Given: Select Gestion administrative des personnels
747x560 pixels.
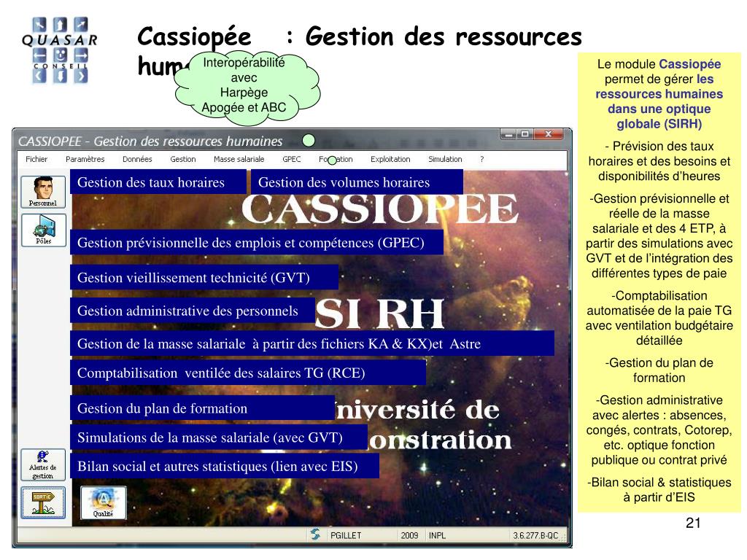Looking at the screenshot, I should click(x=192, y=311).
